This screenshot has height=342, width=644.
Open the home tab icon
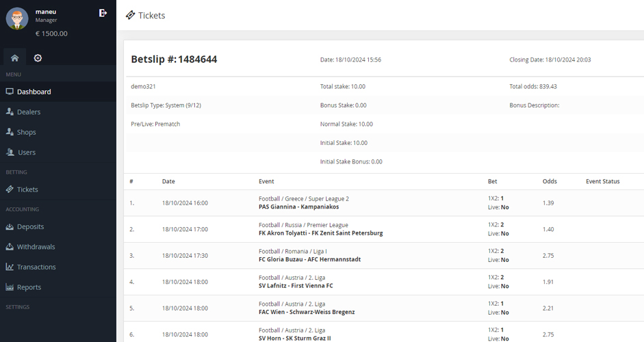(x=14, y=58)
